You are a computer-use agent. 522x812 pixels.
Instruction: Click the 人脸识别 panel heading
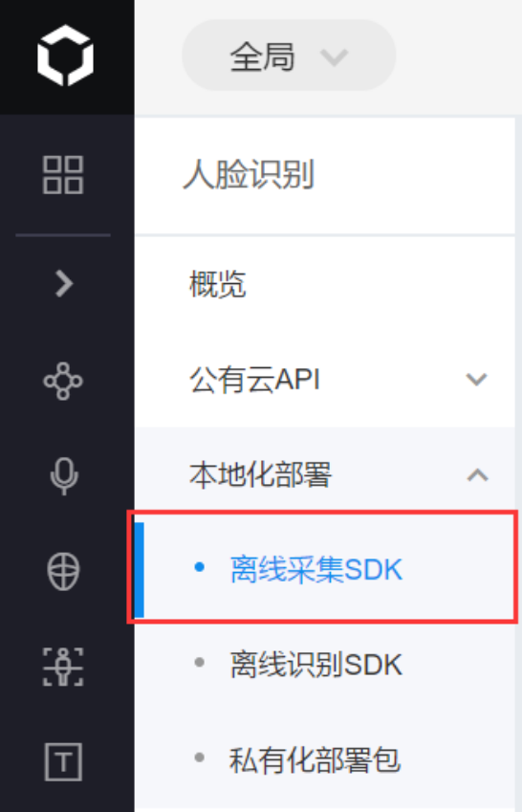(x=249, y=174)
